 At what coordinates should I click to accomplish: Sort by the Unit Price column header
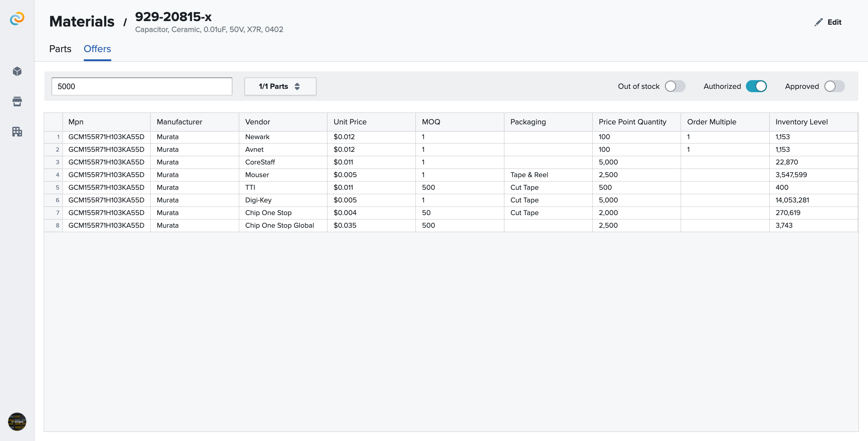350,122
